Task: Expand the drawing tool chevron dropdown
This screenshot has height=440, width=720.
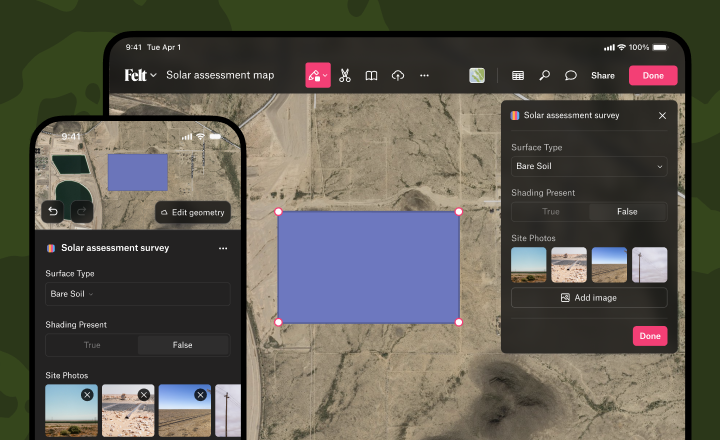Action: point(326,75)
